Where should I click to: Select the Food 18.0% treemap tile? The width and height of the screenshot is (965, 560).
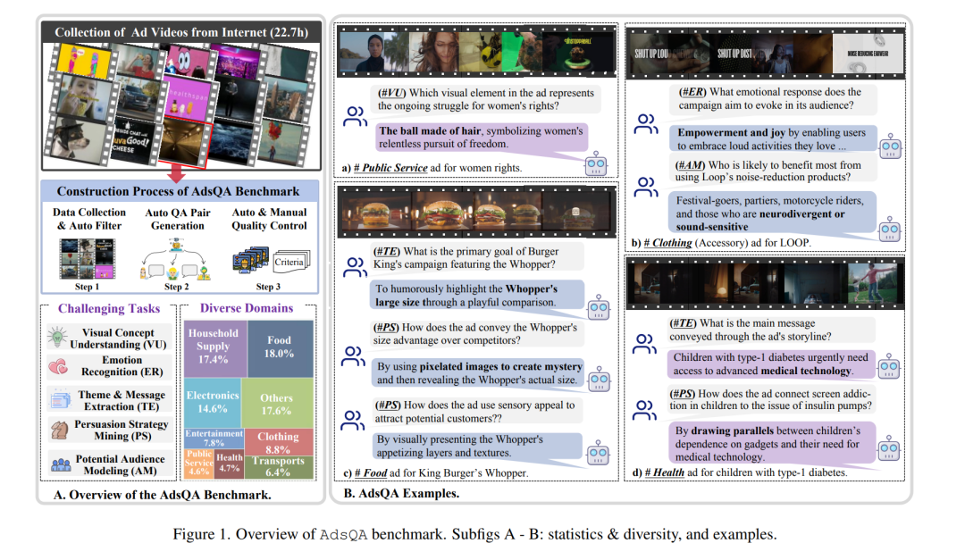tap(281, 348)
